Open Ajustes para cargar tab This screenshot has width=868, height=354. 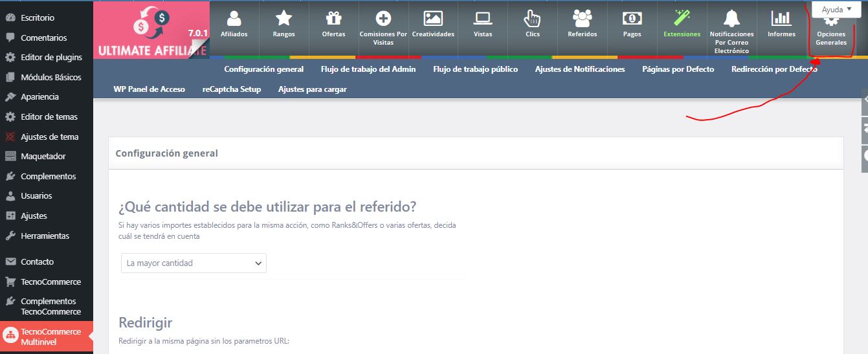[313, 89]
